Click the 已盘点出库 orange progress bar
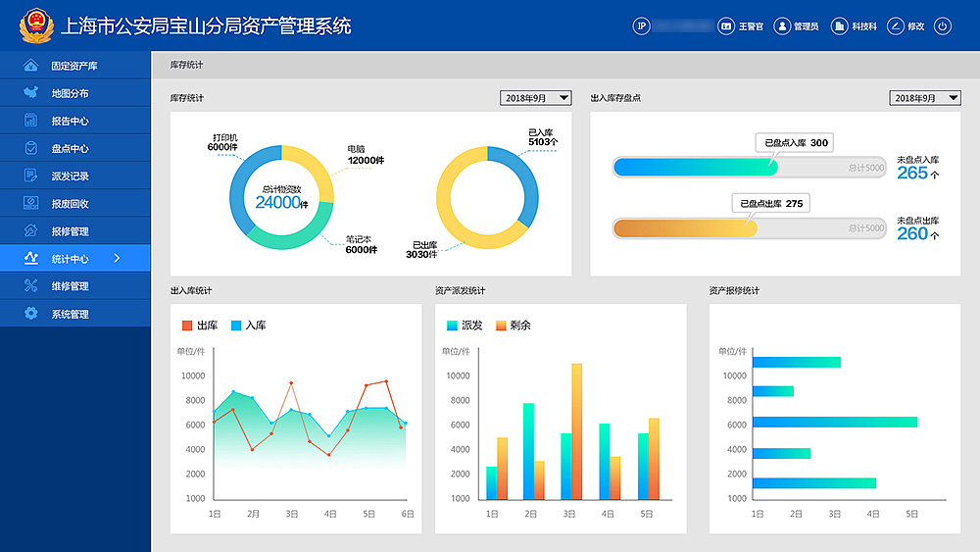The width and height of the screenshot is (980, 552). (x=685, y=228)
